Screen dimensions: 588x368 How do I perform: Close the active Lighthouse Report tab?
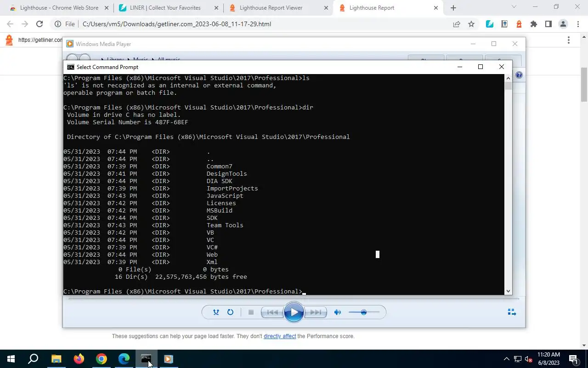[x=435, y=8]
